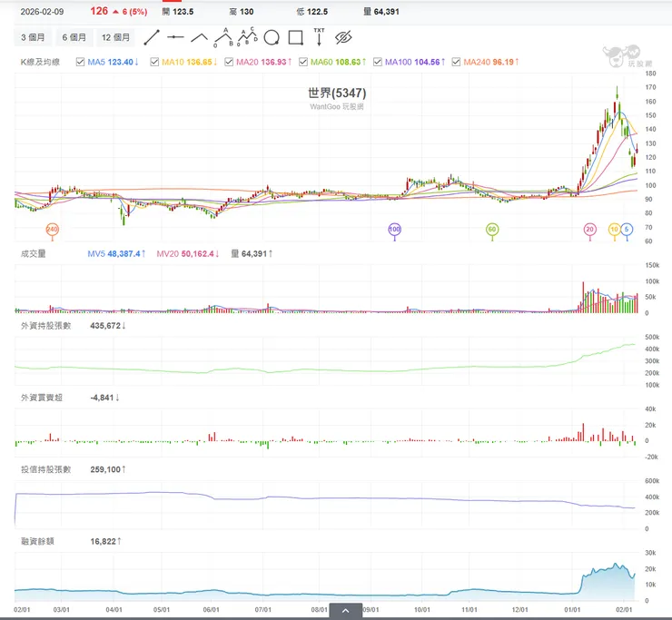Uncheck the MA60 moving average checkbox
672x620 pixels.
click(303, 62)
